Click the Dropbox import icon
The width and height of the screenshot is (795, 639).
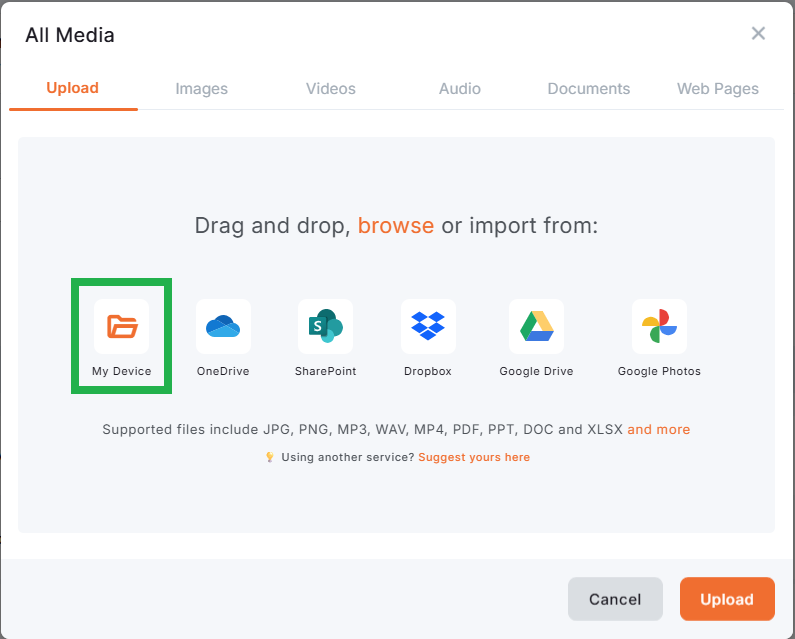click(428, 326)
